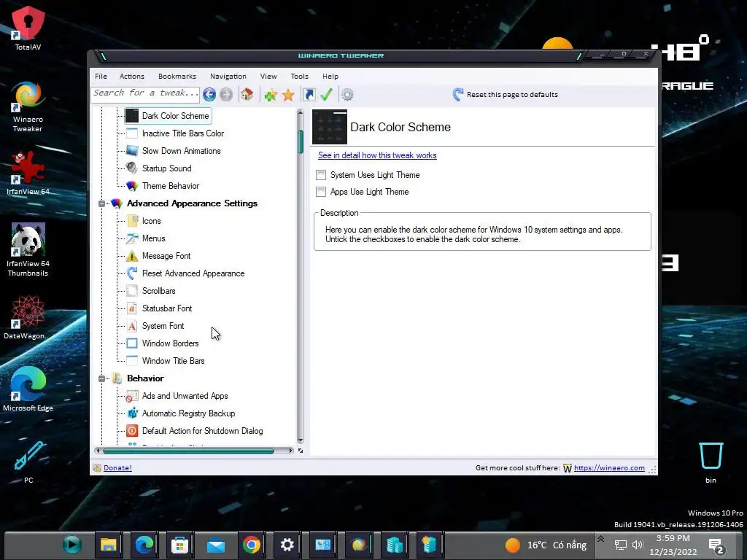The image size is (747, 560).
Task: Open File Explorer from the taskbar
Action: 109,544
